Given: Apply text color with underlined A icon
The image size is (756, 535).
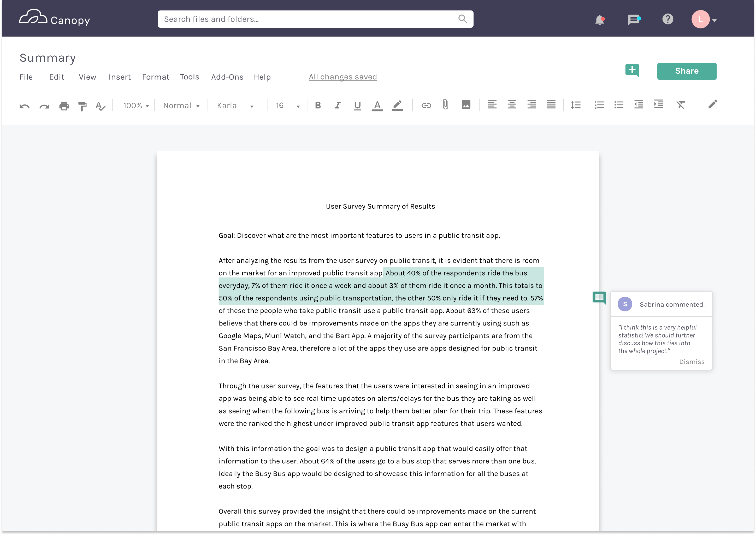Looking at the screenshot, I should (377, 106).
